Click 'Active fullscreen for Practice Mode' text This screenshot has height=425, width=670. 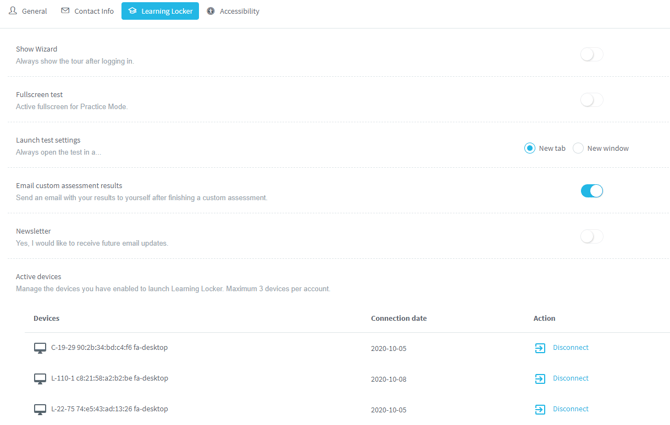click(x=72, y=107)
